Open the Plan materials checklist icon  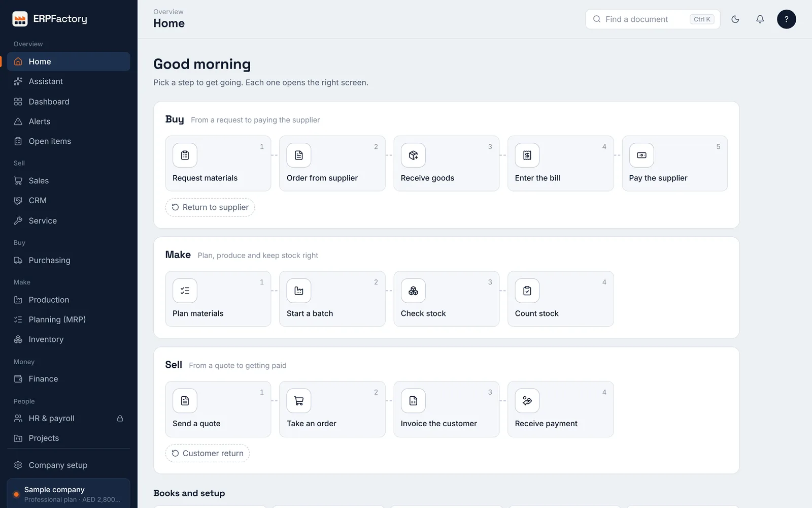[x=185, y=291]
